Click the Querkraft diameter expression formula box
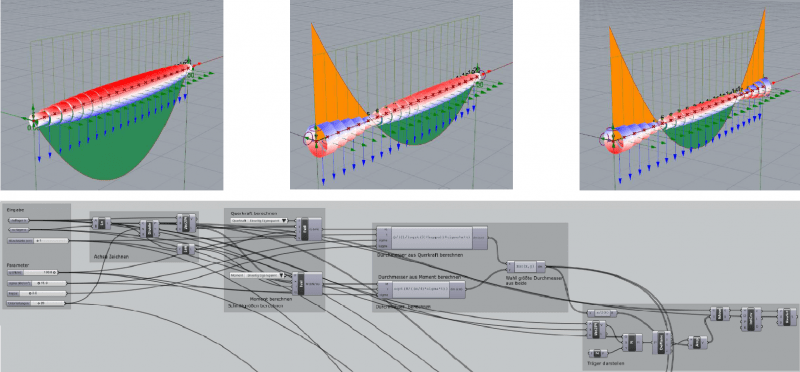This screenshot has width=800, height=372. tap(432, 237)
